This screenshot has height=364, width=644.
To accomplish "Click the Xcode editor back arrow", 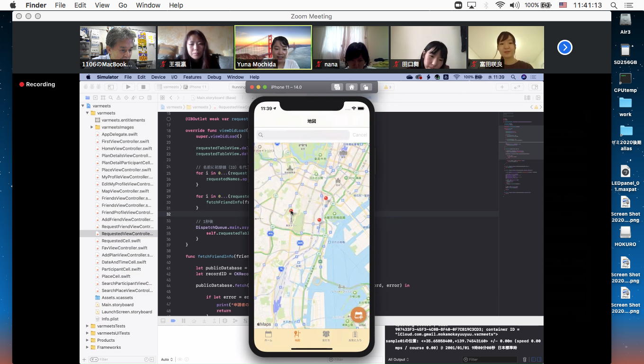I will pyautogui.click(x=171, y=98).
